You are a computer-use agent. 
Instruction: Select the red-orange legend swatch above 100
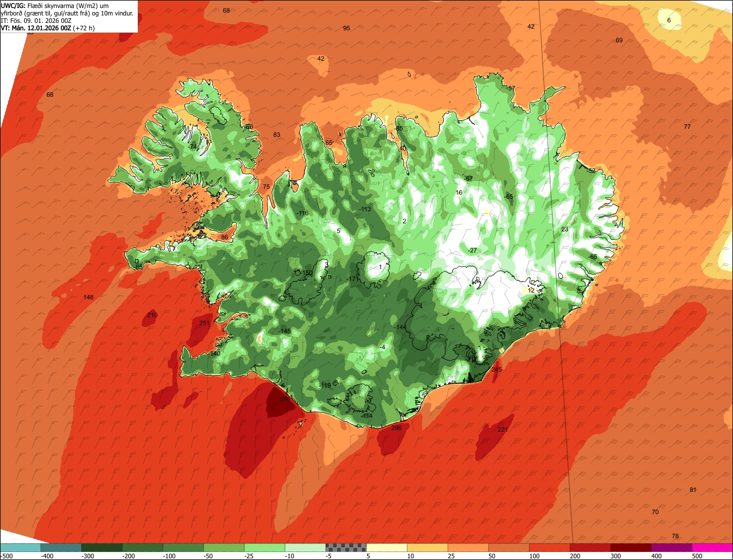pyautogui.click(x=549, y=547)
